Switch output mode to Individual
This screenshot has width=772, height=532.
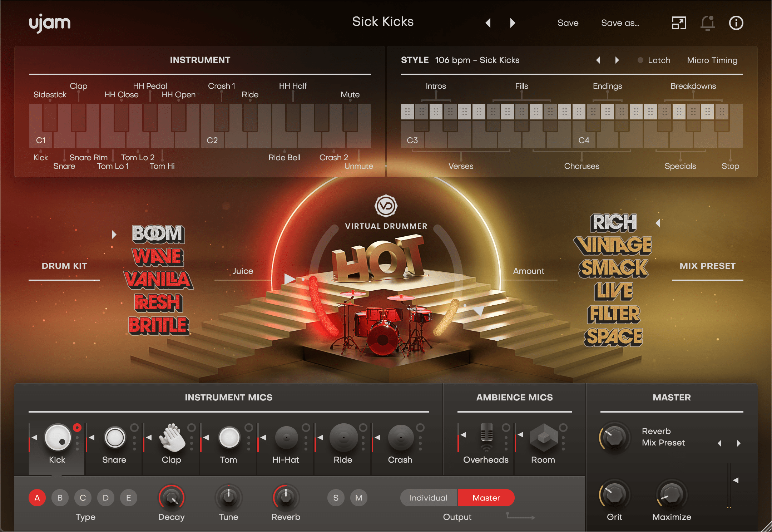(x=428, y=498)
